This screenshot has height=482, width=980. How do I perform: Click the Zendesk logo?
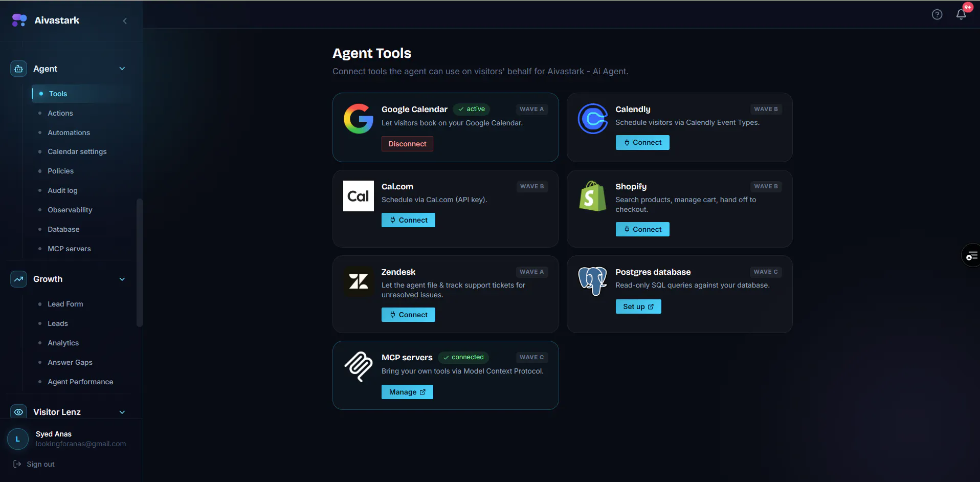(359, 281)
